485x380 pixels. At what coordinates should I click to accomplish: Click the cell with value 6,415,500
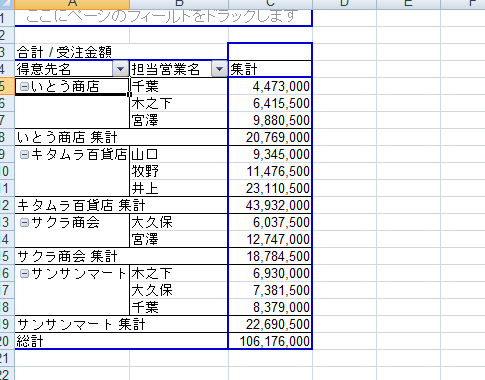(270, 103)
